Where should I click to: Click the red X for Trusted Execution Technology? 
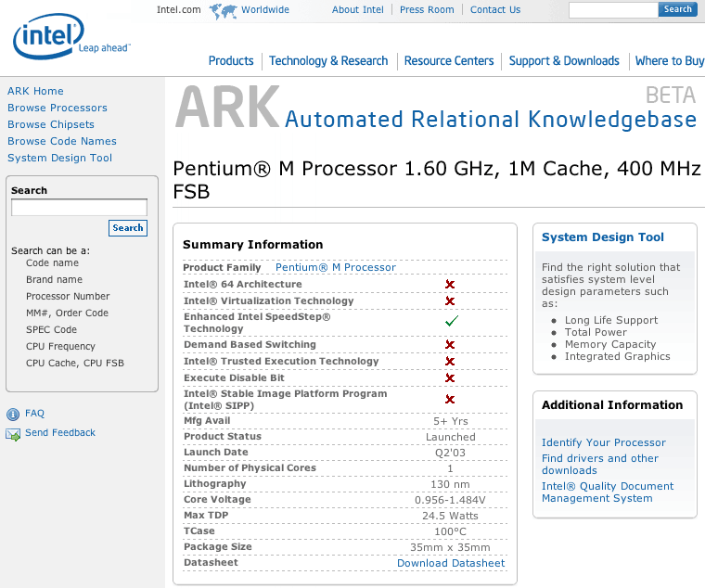click(x=450, y=362)
